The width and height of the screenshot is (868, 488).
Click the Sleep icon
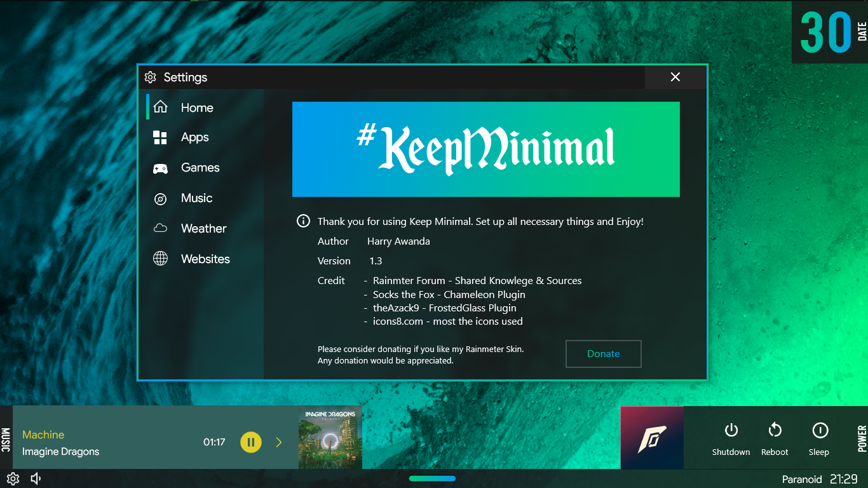pos(820,431)
